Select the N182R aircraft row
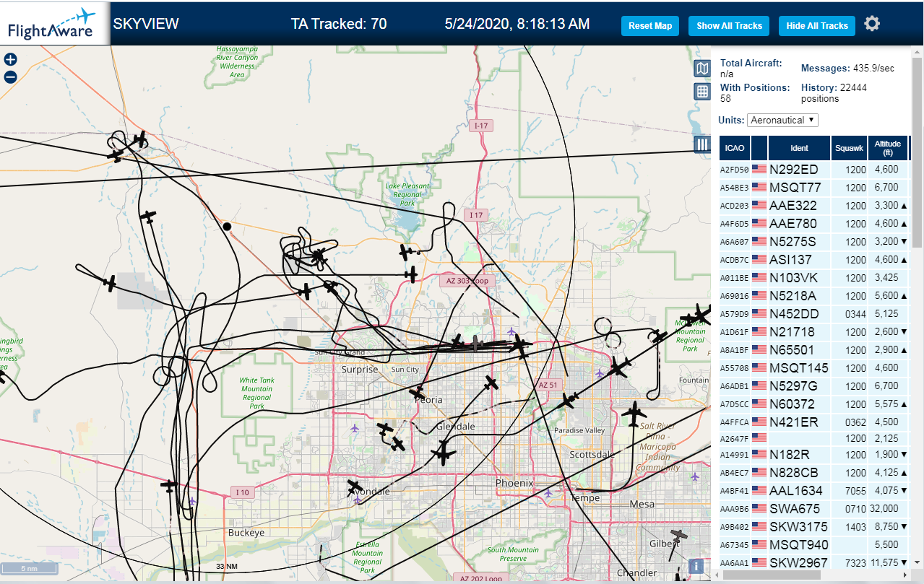This screenshot has height=584, width=924. 814,455
